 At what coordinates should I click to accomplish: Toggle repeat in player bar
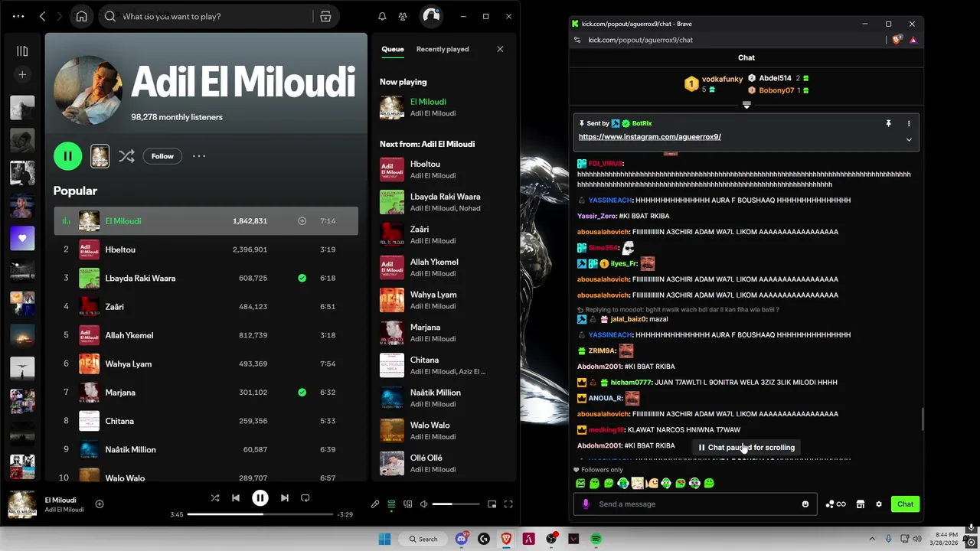tap(305, 497)
